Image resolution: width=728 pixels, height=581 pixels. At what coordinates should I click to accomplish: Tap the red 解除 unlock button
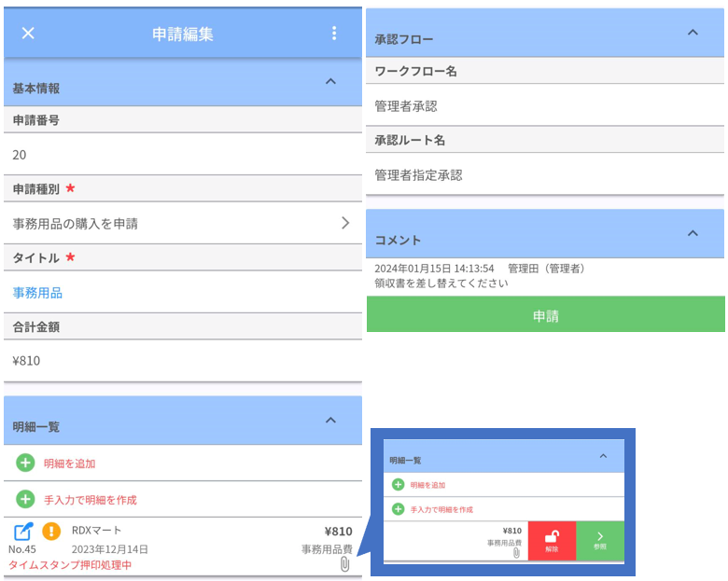tap(552, 541)
